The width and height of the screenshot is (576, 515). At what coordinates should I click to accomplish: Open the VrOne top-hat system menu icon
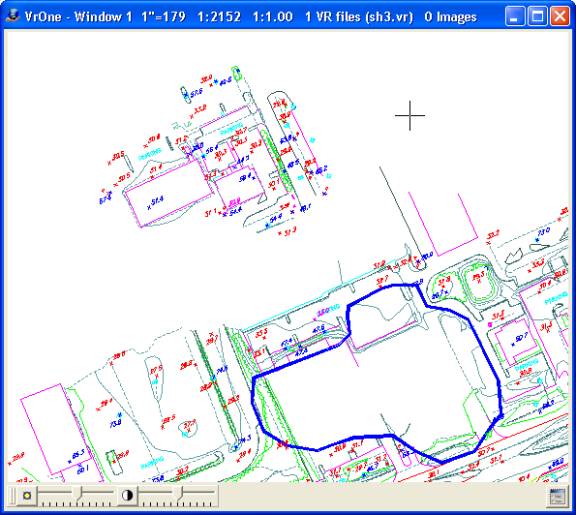click(13, 16)
